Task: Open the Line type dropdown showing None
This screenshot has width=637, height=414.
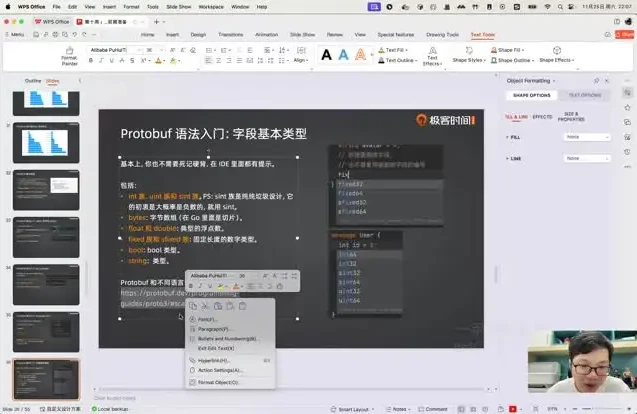Action: coord(587,158)
